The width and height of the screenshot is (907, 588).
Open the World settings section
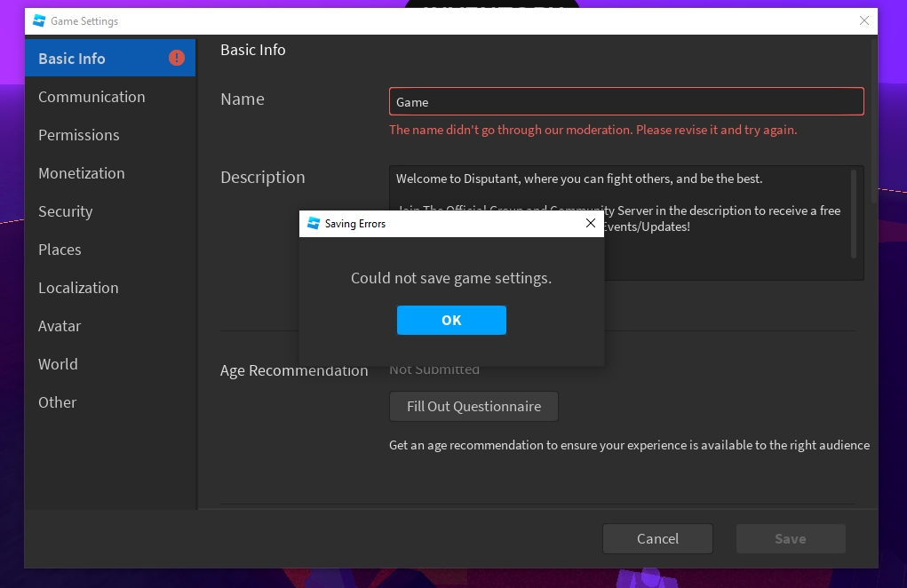tap(58, 364)
